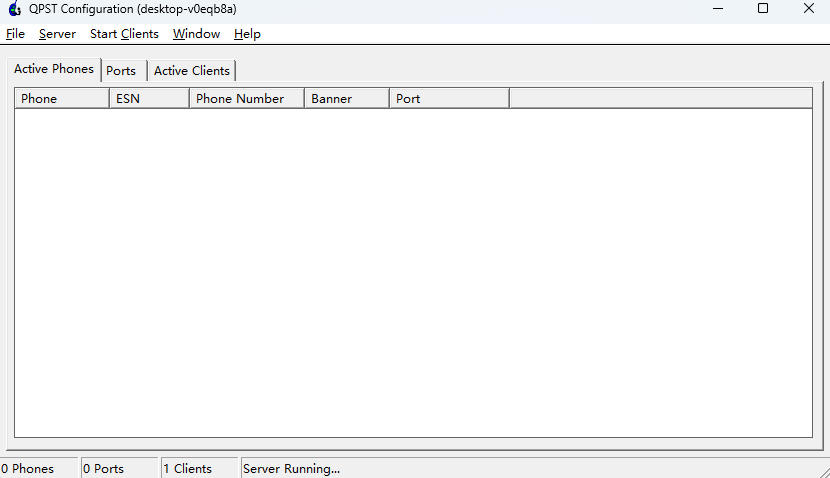Click the 'Server Running...' status text
The width and height of the screenshot is (830, 478).
click(291, 468)
